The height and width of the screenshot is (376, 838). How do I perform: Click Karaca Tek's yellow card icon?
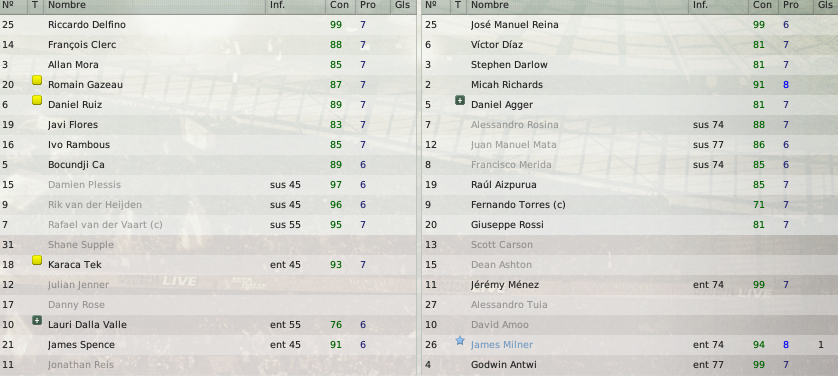click(x=36, y=260)
